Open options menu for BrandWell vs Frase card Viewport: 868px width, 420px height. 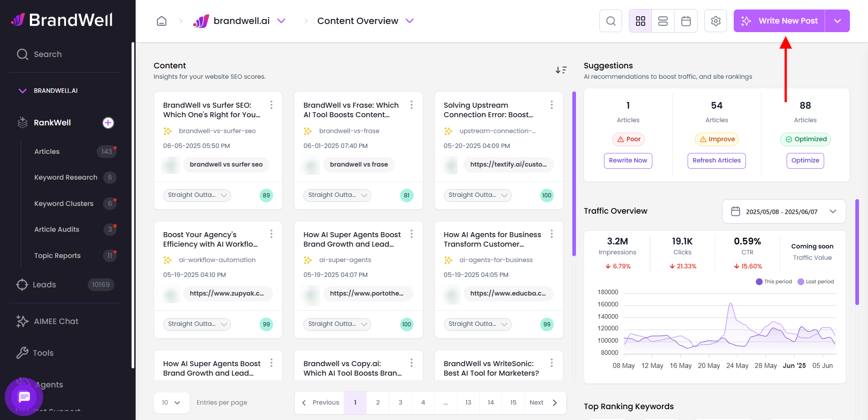tap(411, 105)
